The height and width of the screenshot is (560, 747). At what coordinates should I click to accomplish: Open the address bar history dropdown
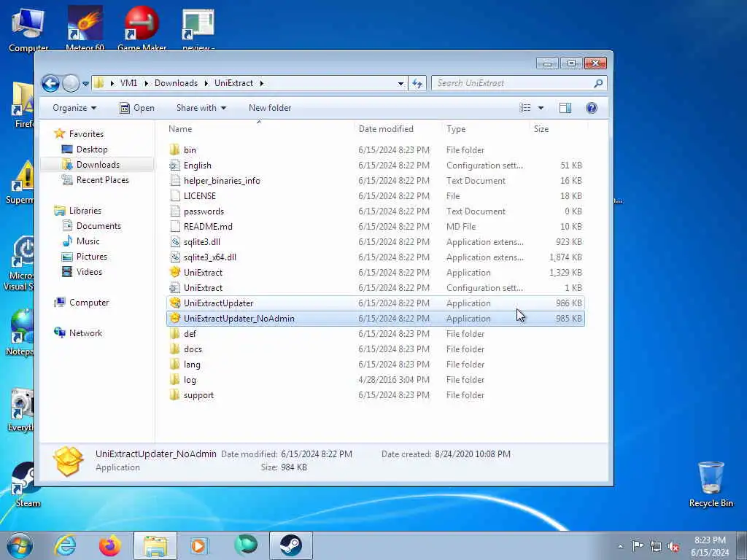click(400, 83)
